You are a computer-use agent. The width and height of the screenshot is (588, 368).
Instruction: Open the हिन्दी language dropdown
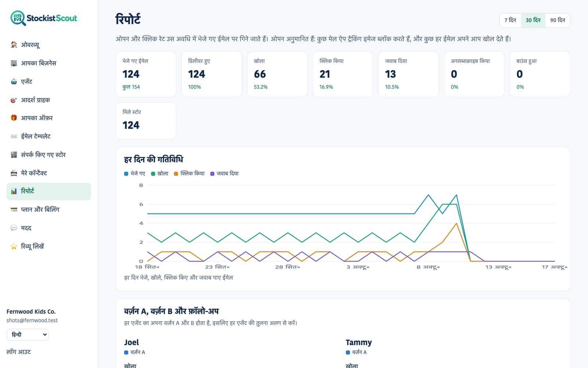pos(28,335)
